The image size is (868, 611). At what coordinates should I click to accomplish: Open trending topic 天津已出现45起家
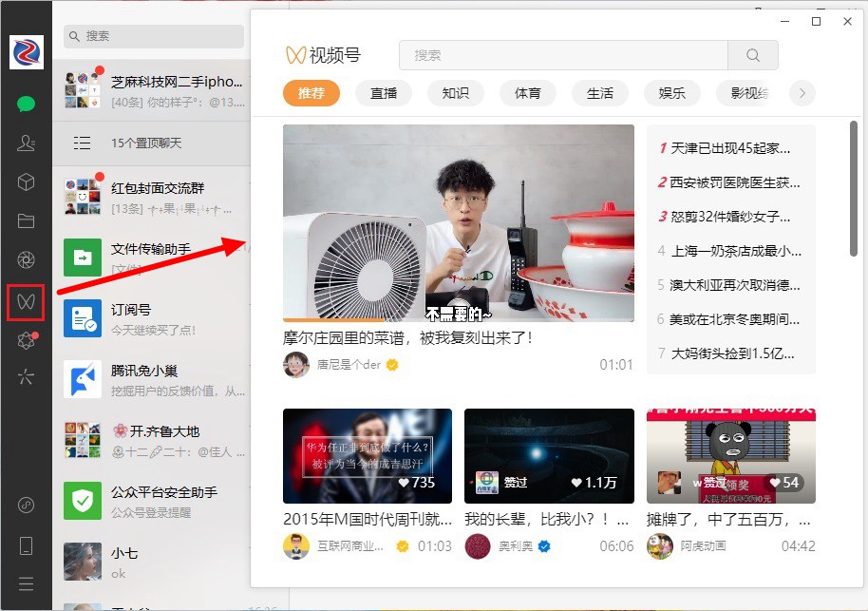(x=730, y=148)
